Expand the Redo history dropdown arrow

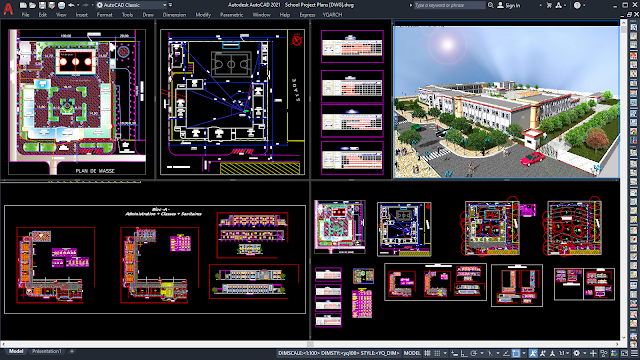pyautogui.click(x=92, y=5)
